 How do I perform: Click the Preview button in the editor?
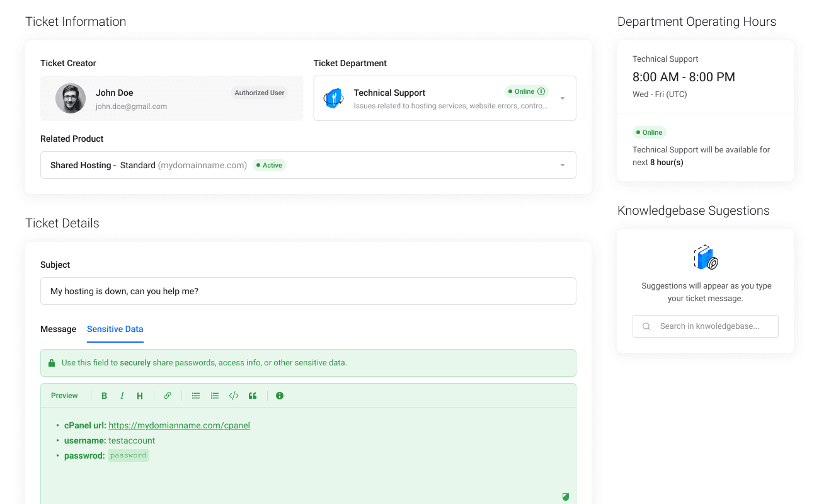coord(64,396)
